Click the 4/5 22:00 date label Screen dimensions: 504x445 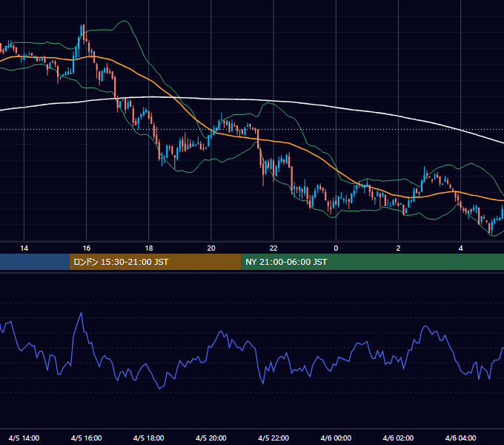click(x=273, y=438)
